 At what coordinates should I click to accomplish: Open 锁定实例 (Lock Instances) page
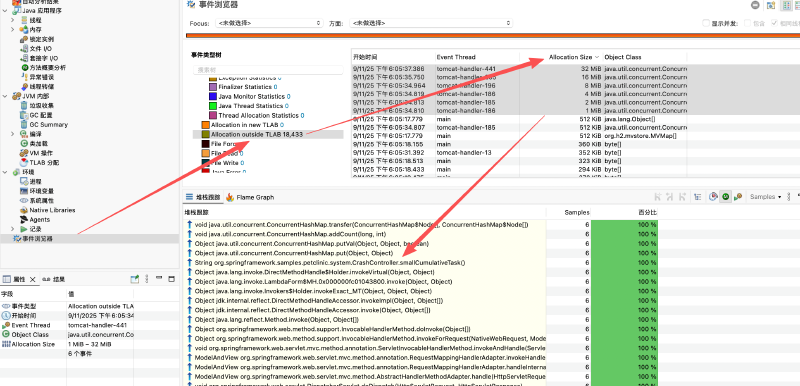click(x=42, y=39)
